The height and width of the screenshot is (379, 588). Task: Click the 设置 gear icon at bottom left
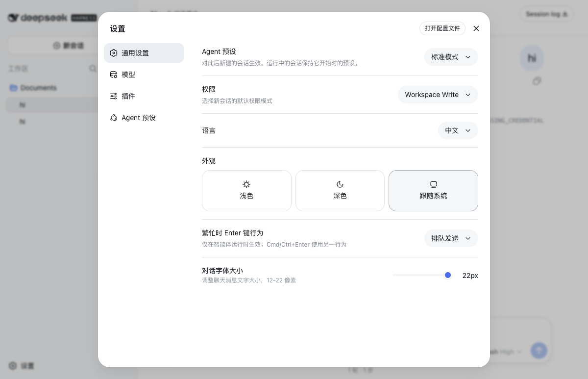13,366
